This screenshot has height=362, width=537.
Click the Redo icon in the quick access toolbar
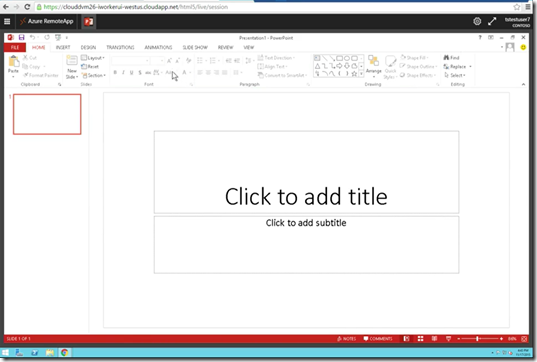pyautogui.click(x=47, y=37)
